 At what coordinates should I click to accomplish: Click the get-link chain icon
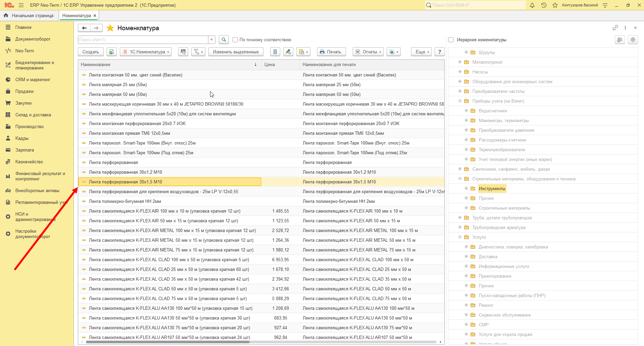(x=615, y=27)
